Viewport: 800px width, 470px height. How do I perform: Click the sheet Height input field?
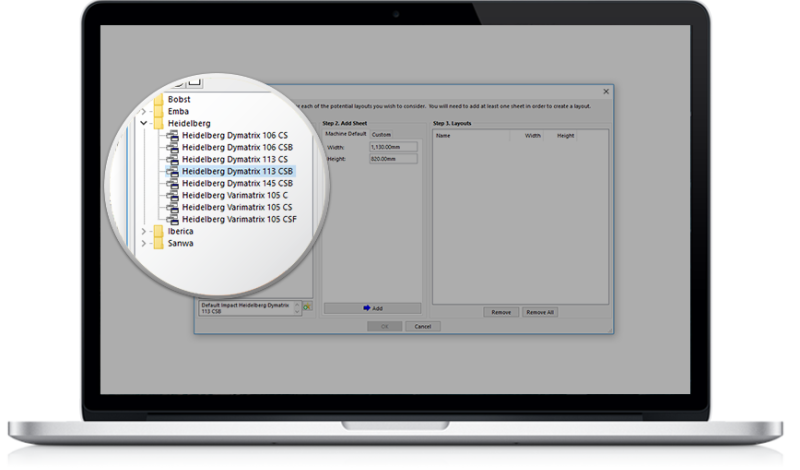(393, 159)
